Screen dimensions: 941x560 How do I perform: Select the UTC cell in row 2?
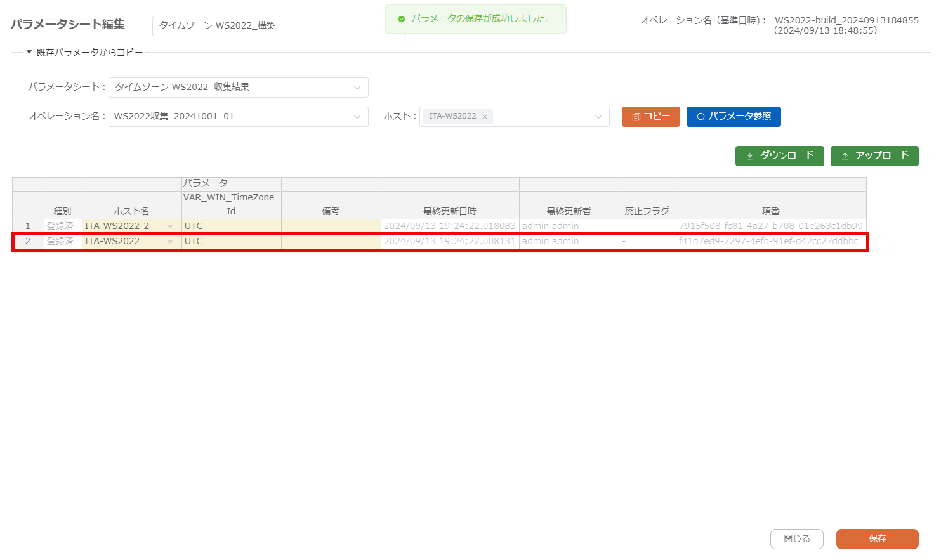pos(231,241)
